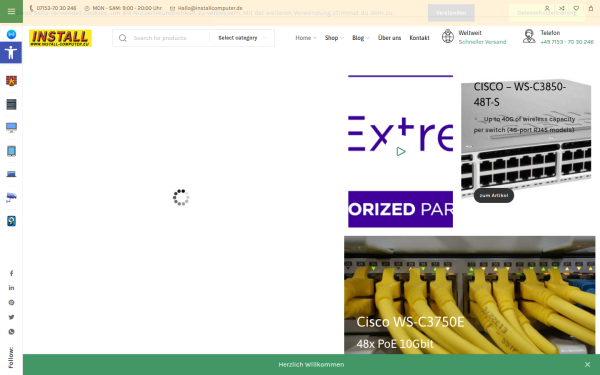Image resolution: width=600 pixels, height=375 pixels.
Task: Open the Instagram follow icon
Action: point(11,302)
